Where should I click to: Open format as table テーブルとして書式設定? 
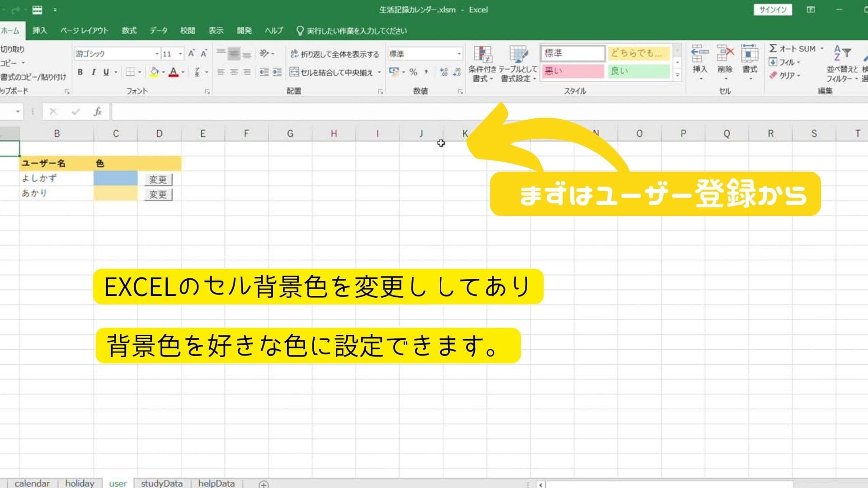(x=518, y=64)
